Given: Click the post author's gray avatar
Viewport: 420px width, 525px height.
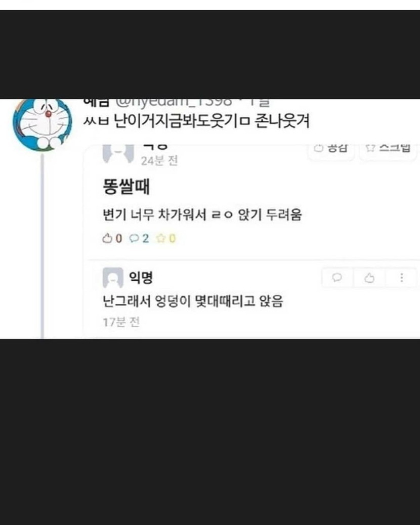Looking at the screenshot, I should click(x=118, y=154).
